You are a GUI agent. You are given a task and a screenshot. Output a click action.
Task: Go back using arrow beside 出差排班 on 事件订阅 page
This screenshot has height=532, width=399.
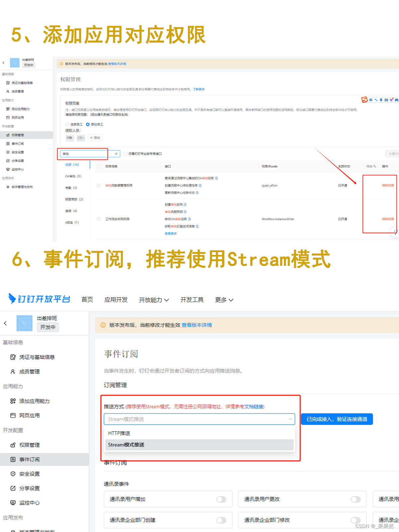pos(5,323)
